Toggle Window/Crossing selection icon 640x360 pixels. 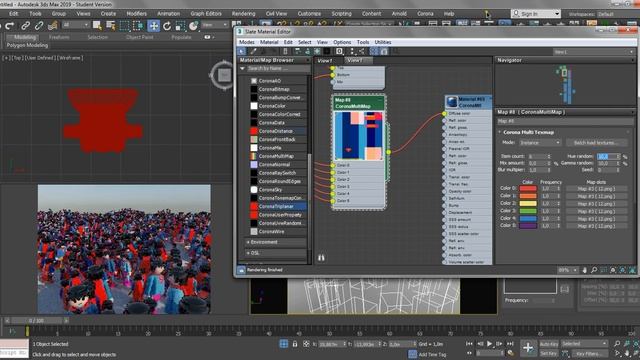click(x=138, y=26)
